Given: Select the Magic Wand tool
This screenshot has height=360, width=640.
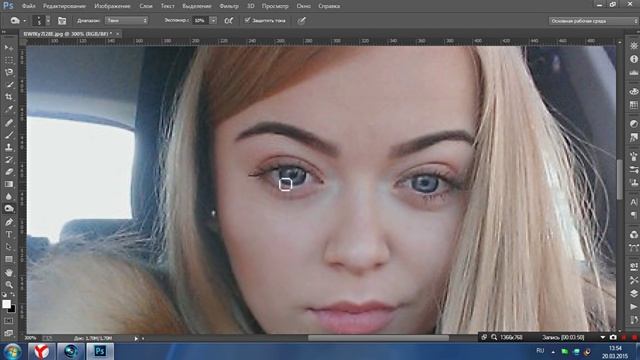Looking at the screenshot, I should click(x=9, y=85).
